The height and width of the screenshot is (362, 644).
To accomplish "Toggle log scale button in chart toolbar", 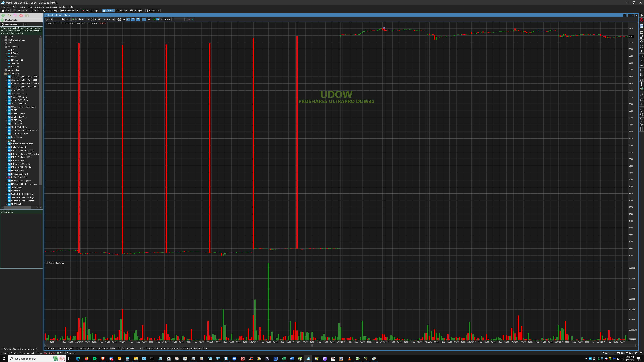I will (124, 19).
